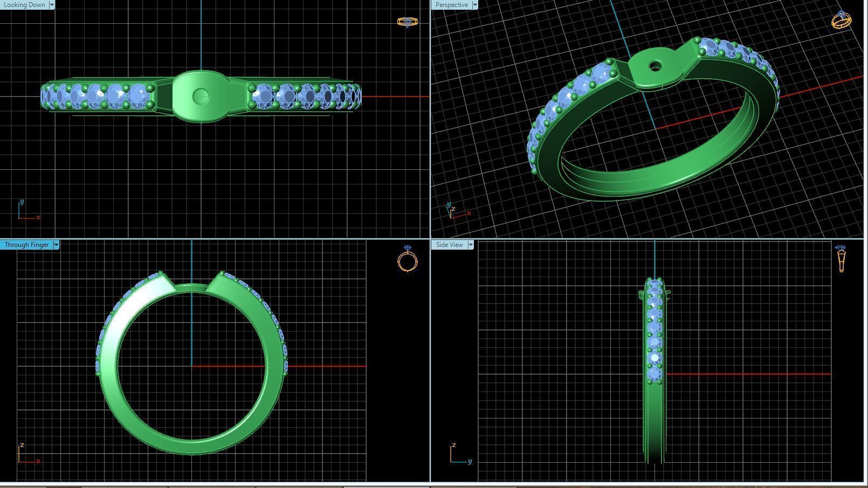The image size is (868, 488).
Task: Select the round hole on Perspective ring head
Action: click(x=655, y=67)
